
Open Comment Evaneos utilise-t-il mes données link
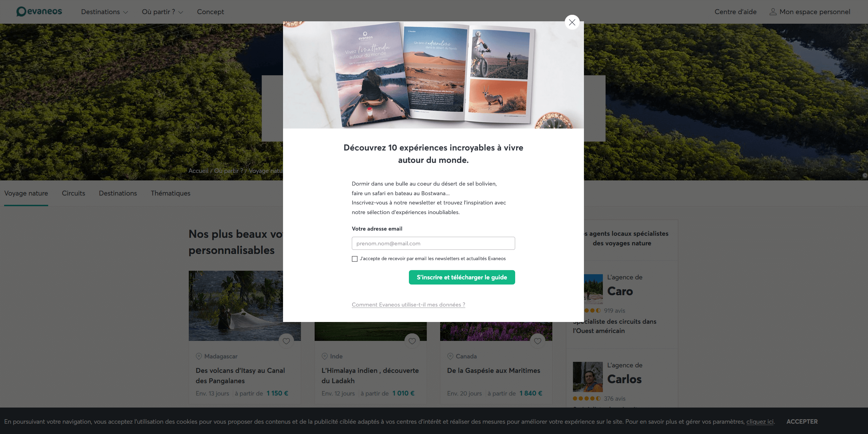[409, 304]
